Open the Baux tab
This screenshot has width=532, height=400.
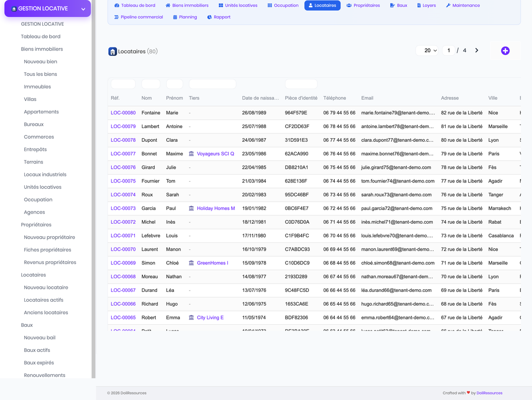(399, 6)
